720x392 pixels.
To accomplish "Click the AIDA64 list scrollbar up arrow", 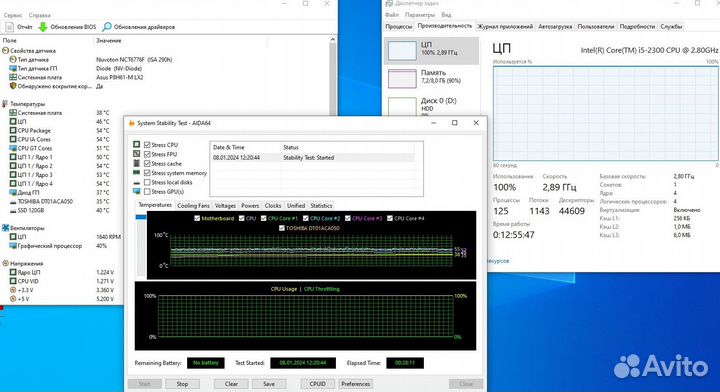I will click(x=333, y=40).
